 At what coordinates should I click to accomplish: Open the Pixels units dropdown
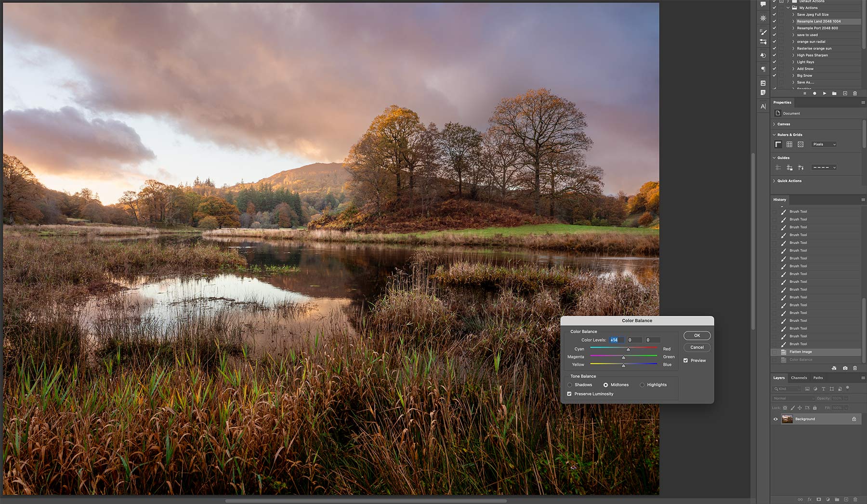(824, 144)
